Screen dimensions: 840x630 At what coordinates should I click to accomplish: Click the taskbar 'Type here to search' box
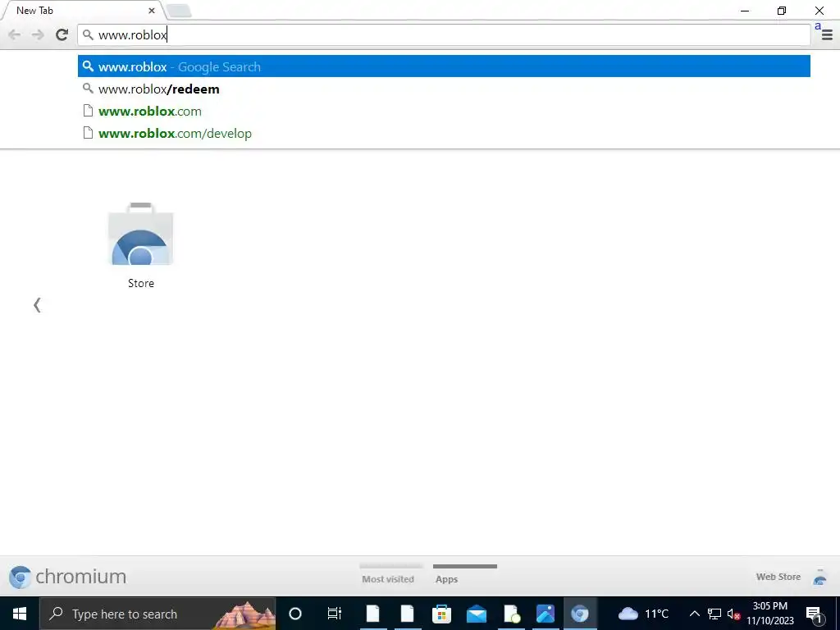(x=157, y=614)
